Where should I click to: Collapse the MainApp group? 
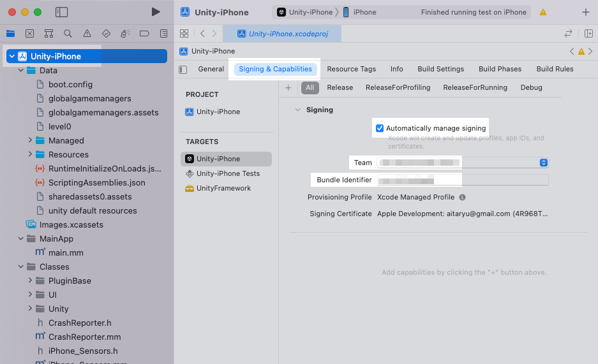click(21, 238)
